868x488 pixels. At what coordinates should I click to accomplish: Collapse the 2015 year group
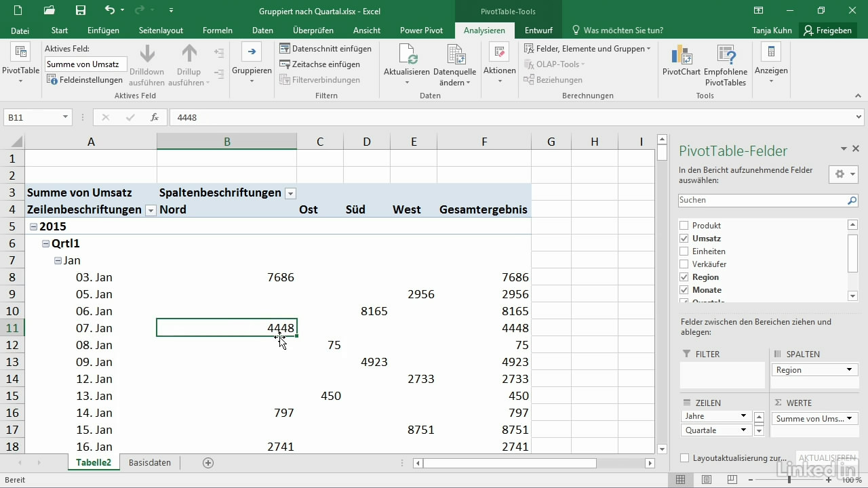point(33,227)
